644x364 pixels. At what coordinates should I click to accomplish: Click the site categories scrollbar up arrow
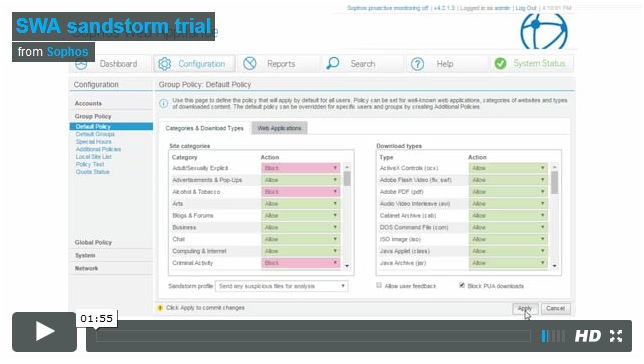347,167
